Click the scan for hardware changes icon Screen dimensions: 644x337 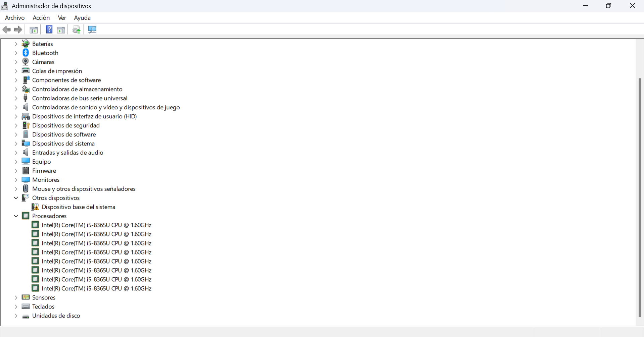click(92, 30)
